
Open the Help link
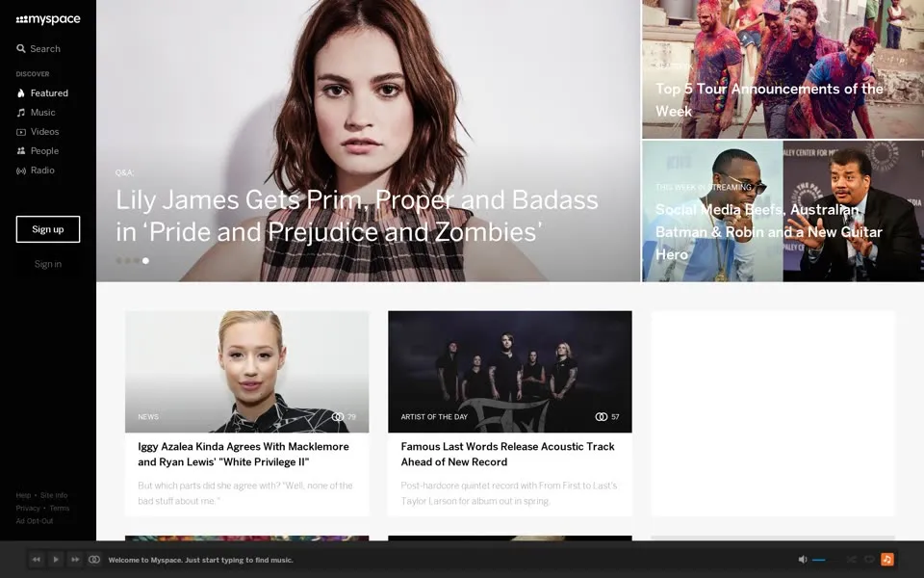click(23, 495)
